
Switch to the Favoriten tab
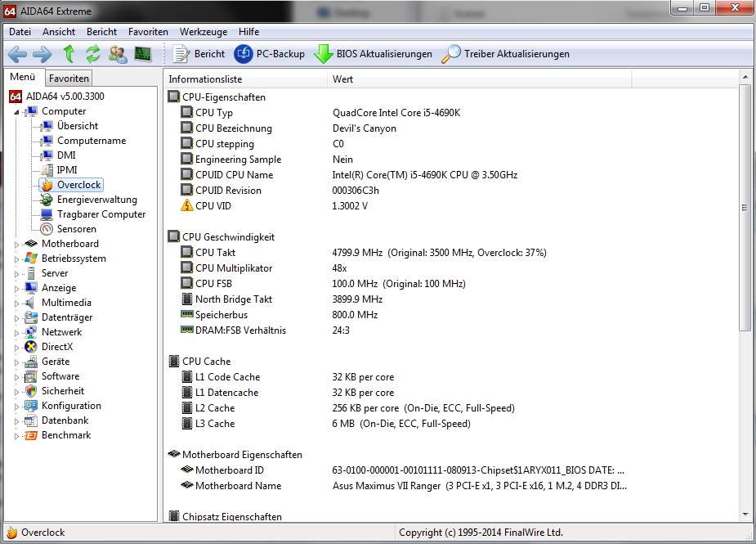point(69,79)
